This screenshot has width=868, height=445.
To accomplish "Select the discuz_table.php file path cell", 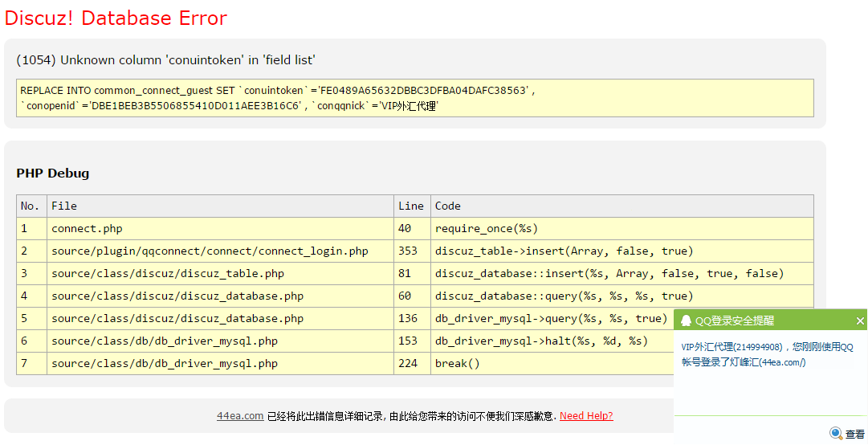I will click(x=168, y=273).
